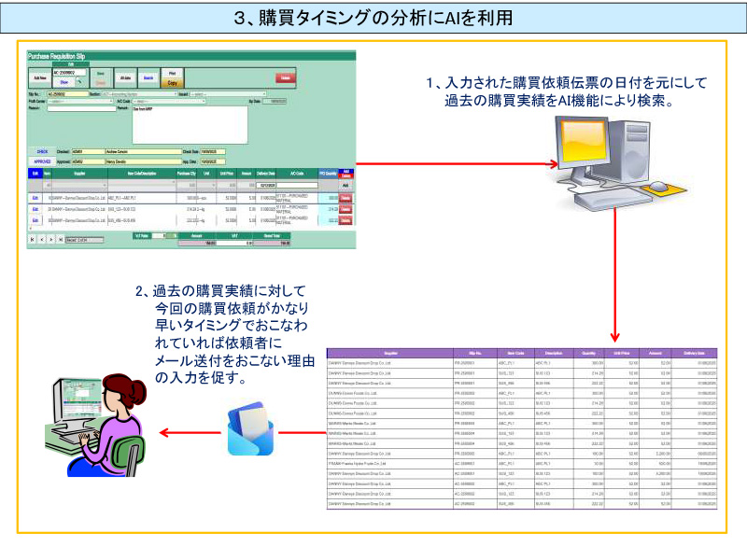Click the yellow Copy button
This screenshot has width=747, height=560.
pyautogui.click(x=171, y=82)
